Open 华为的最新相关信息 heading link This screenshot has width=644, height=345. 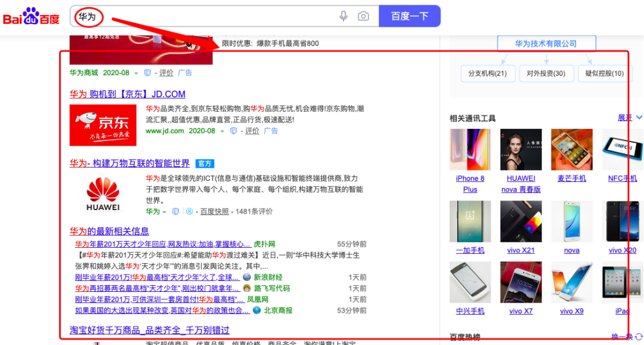tap(109, 231)
